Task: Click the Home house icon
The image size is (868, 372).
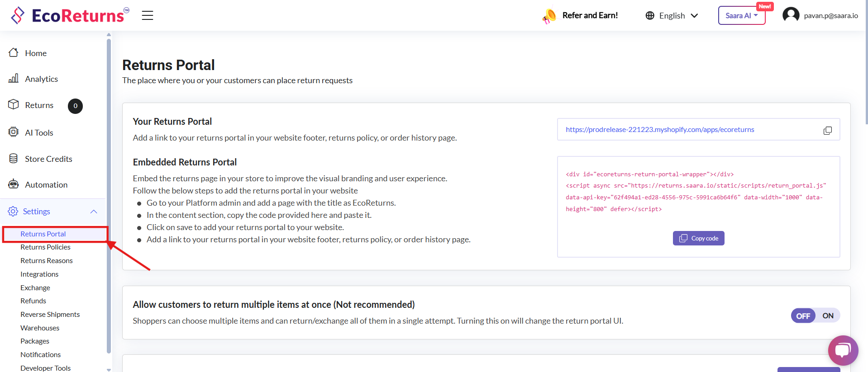Action: (x=14, y=53)
